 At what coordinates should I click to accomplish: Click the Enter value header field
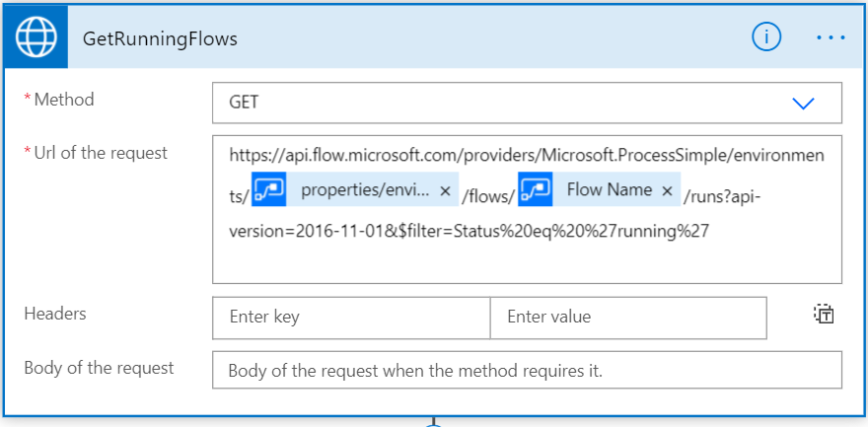[x=628, y=318]
